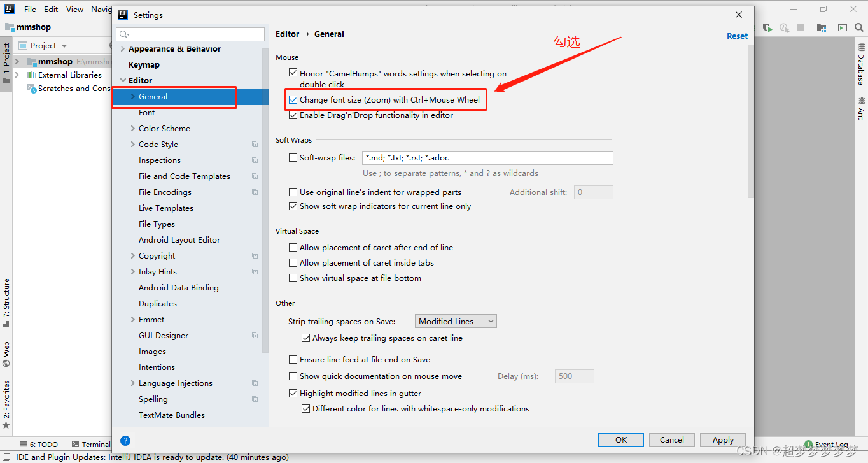Enable the Soft-wrap files checkbox
The image size is (868, 463).
pyautogui.click(x=293, y=157)
